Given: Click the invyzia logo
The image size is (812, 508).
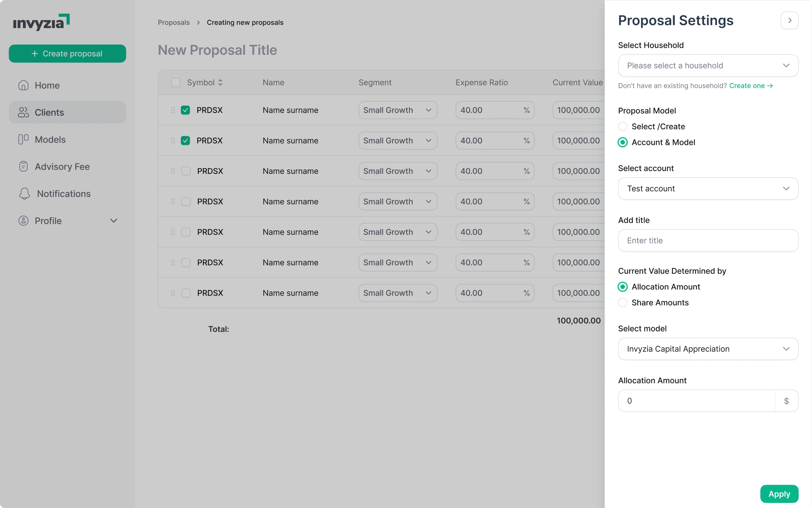Looking at the screenshot, I should [x=40, y=22].
